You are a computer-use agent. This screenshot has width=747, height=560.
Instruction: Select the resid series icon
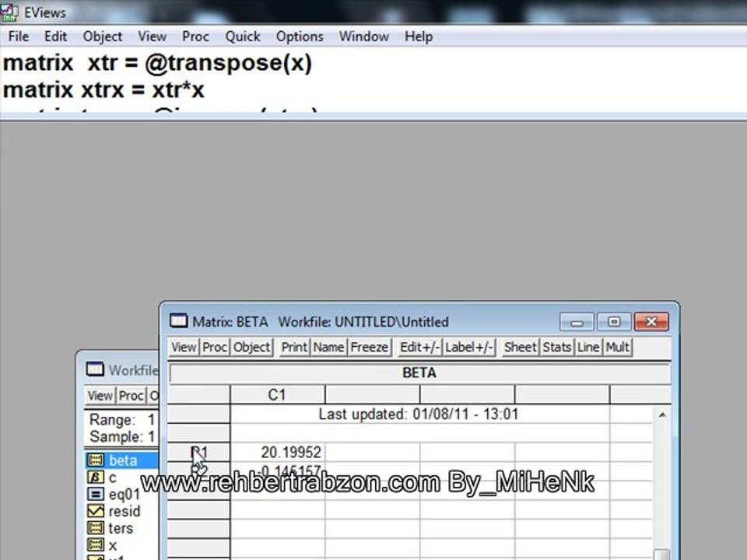(96, 511)
